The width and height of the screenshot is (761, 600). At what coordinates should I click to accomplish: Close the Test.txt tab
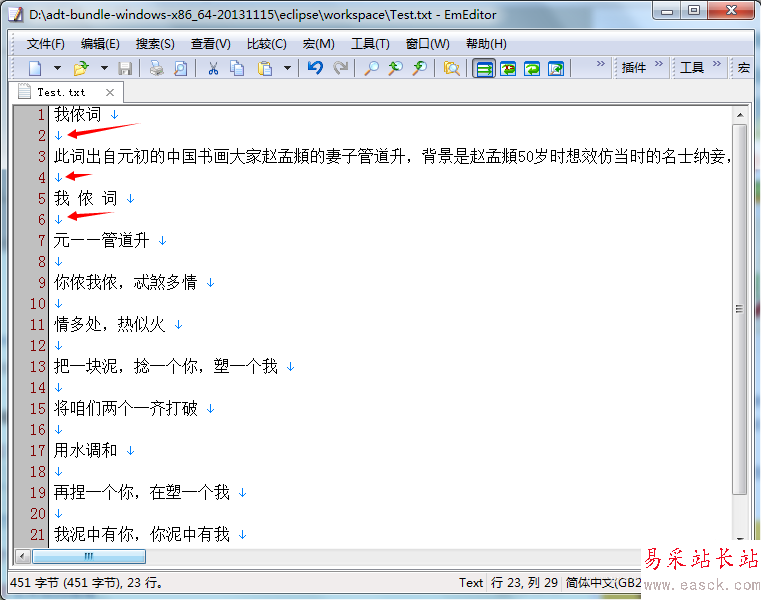tap(110, 92)
